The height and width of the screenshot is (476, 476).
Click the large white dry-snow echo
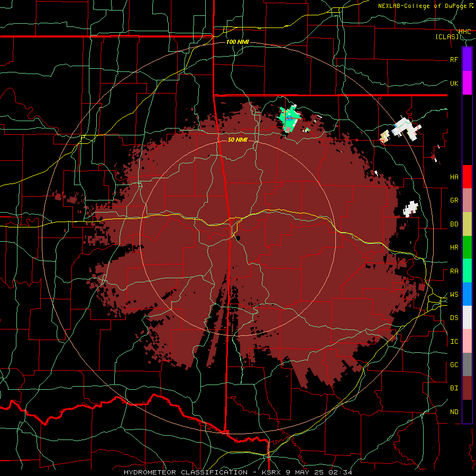(406, 128)
